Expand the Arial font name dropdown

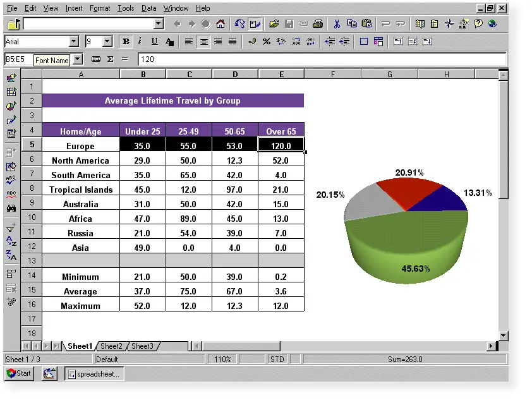pos(74,42)
